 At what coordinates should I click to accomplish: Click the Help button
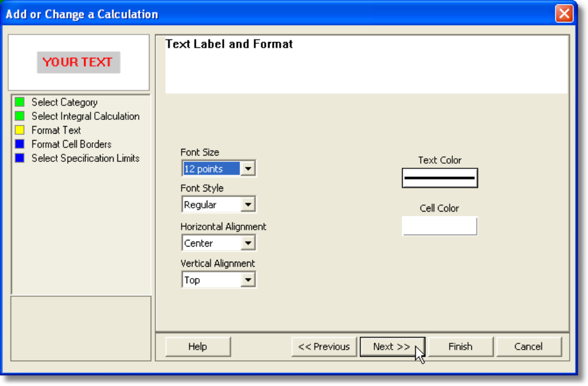coord(198,346)
